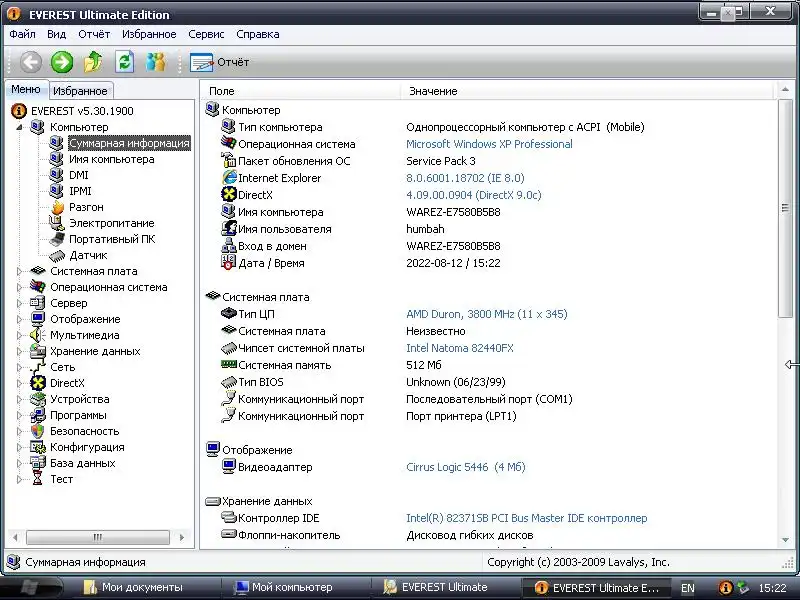The height and width of the screenshot is (600, 800).
Task: Expand the Операционная система tree node
Action: pyautogui.click(x=19, y=287)
